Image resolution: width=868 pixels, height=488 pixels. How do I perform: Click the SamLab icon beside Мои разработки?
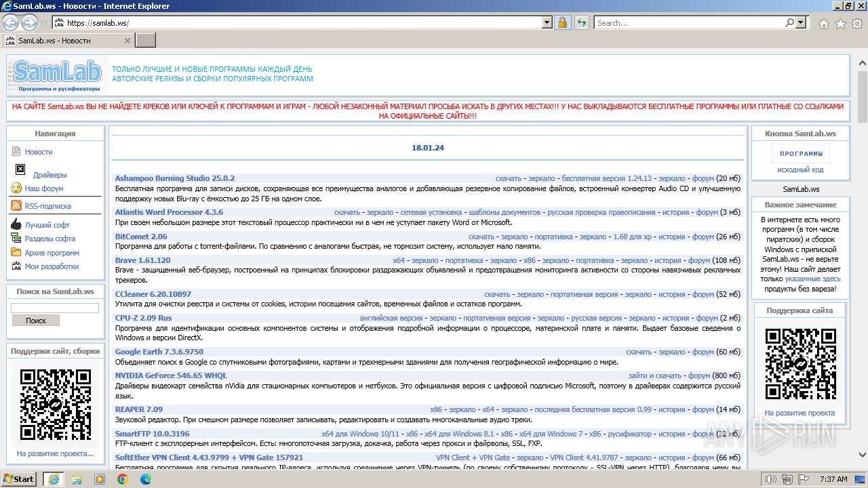16,266
